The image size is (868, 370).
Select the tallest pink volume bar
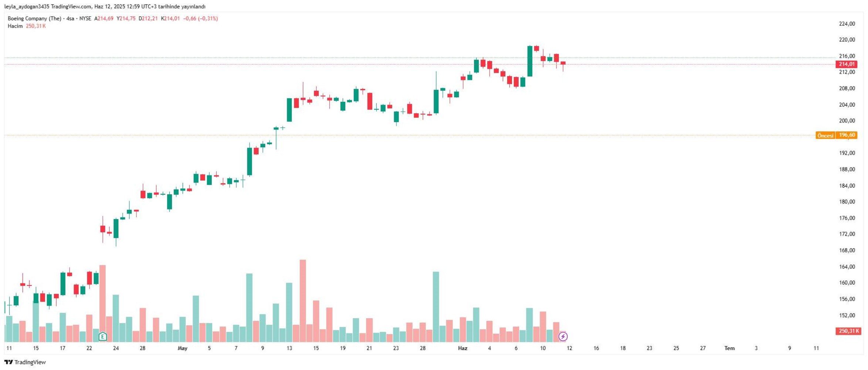click(303, 301)
